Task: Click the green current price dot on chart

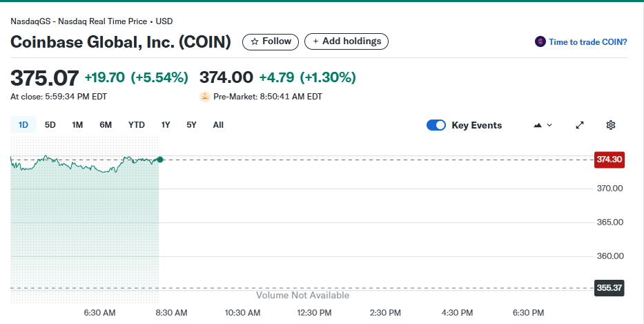Action: (160, 160)
